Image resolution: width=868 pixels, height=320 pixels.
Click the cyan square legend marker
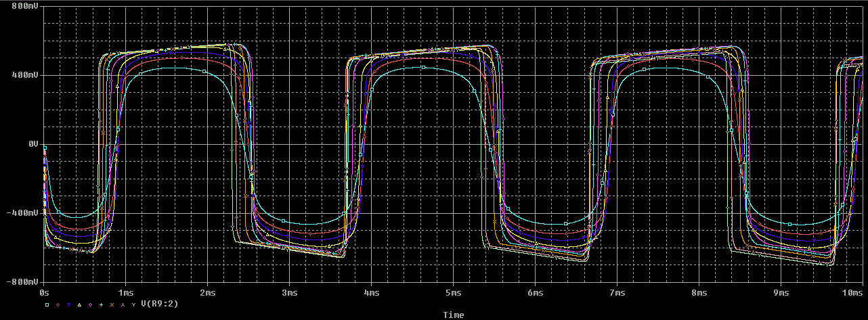pos(47,304)
